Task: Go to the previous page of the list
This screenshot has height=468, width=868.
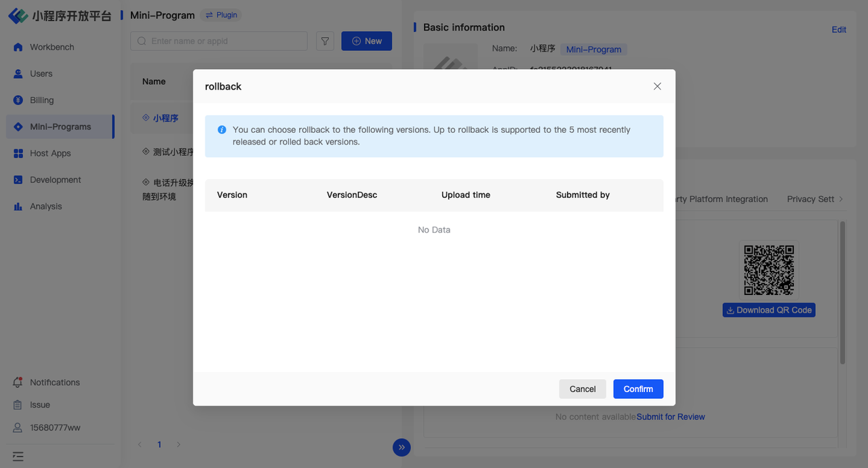Action: pyautogui.click(x=140, y=445)
